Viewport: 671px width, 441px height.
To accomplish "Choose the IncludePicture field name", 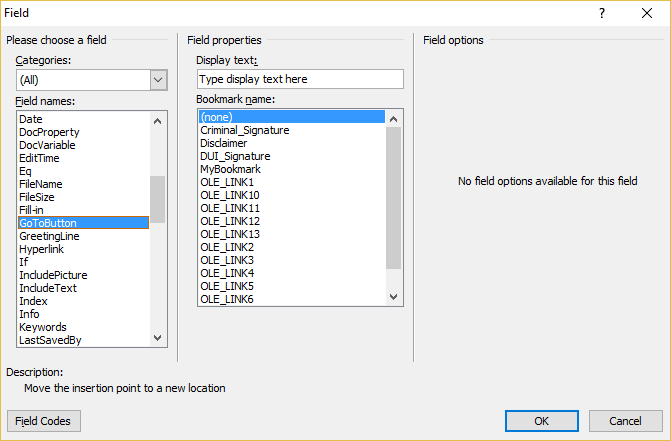I will click(53, 275).
